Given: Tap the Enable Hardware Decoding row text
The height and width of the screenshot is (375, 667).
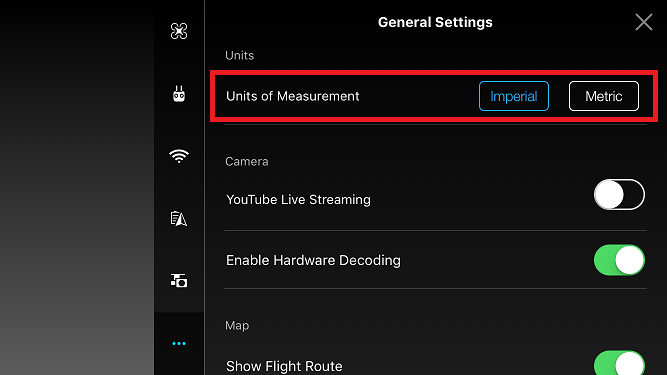Looking at the screenshot, I should coord(313,260).
